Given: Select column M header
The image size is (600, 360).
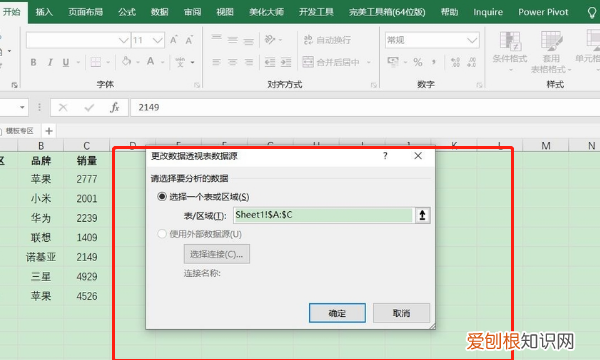Looking at the screenshot, I should point(546,146).
